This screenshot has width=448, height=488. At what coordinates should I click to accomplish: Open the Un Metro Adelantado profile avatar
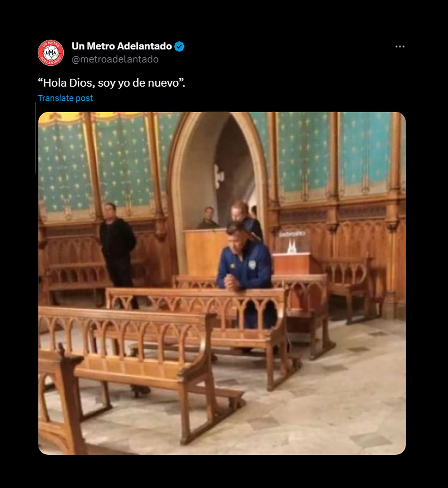pyautogui.click(x=51, y=53)
